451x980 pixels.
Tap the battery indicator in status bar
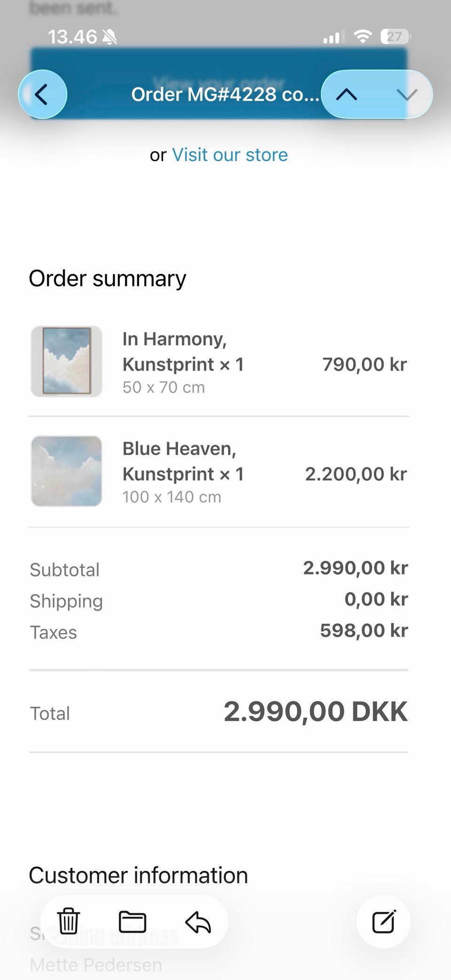(x=395, y=37)
